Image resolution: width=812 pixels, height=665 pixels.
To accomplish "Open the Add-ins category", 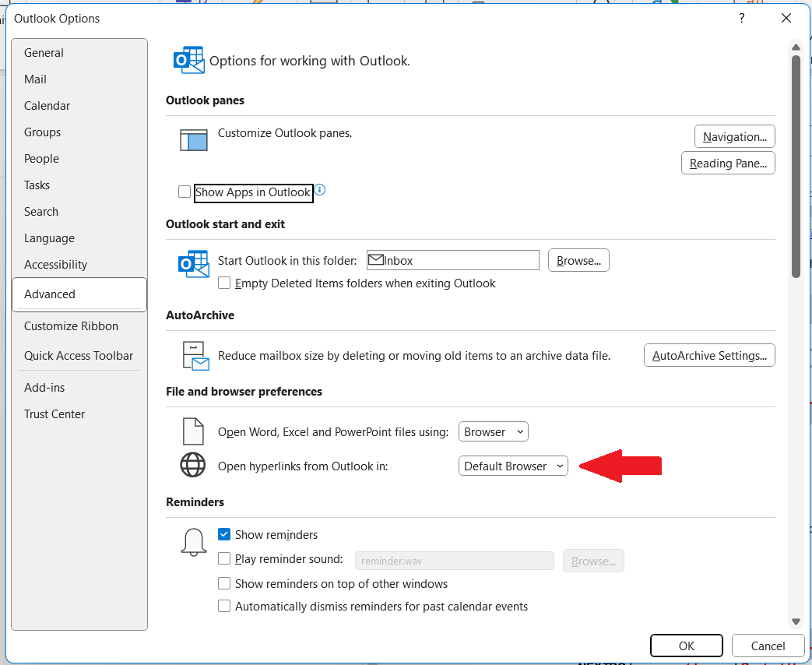I will [x=79, y=388].
